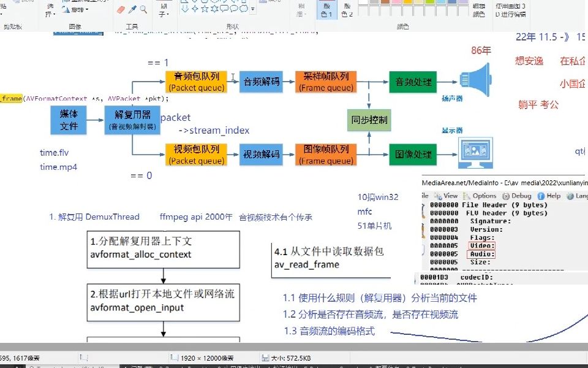Open the View menu in MediaInfo
This screenshot has width=588, height=368.
[x=446, y=196]
